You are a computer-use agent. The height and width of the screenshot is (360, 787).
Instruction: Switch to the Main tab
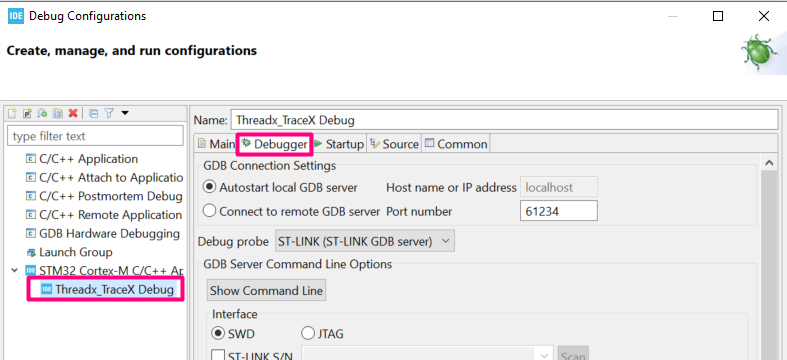click(x=216, y=144)
